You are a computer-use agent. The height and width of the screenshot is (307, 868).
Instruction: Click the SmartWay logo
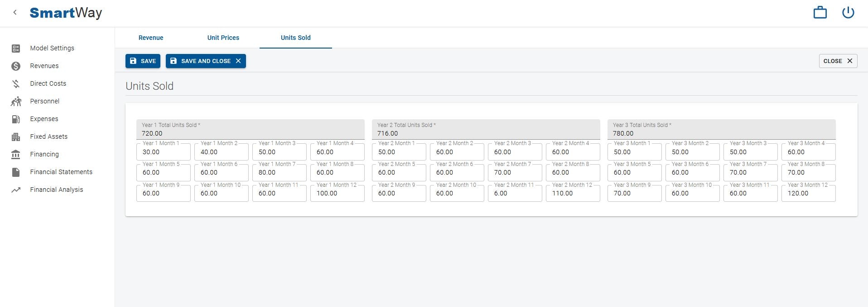[66, 13]
